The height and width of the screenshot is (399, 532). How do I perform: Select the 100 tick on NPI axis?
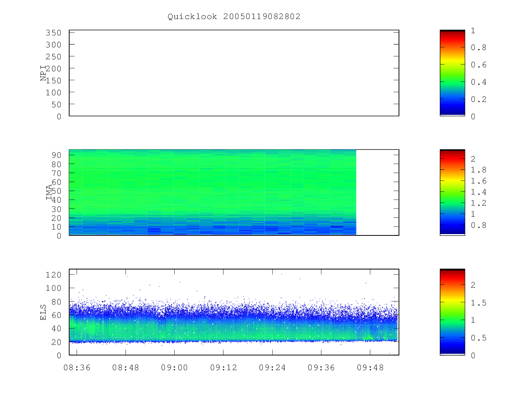click(x=53, y=92)
